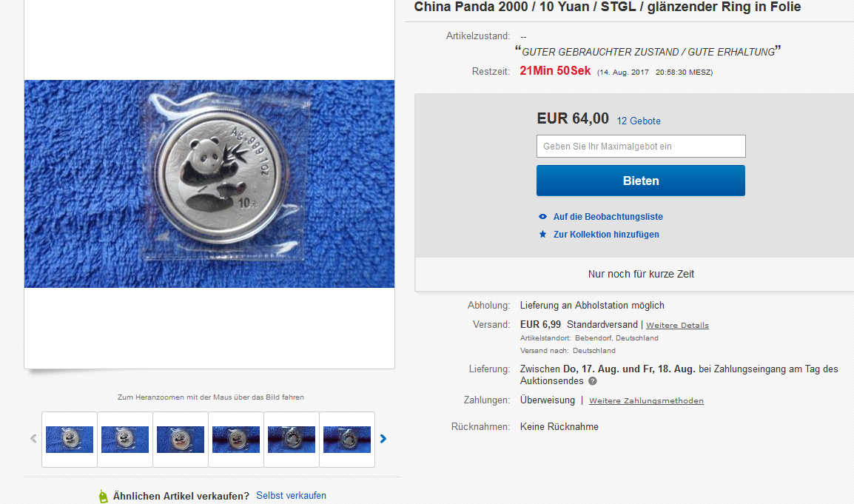Click the question mark help icon after Auktionsendes
The width and height of the screenshot is (854, 504).
pyautogui.click(x=593, y=381)
